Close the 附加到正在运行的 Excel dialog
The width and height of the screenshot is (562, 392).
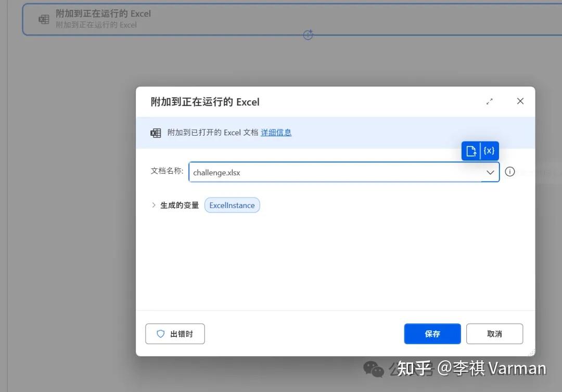coord(520,101)
